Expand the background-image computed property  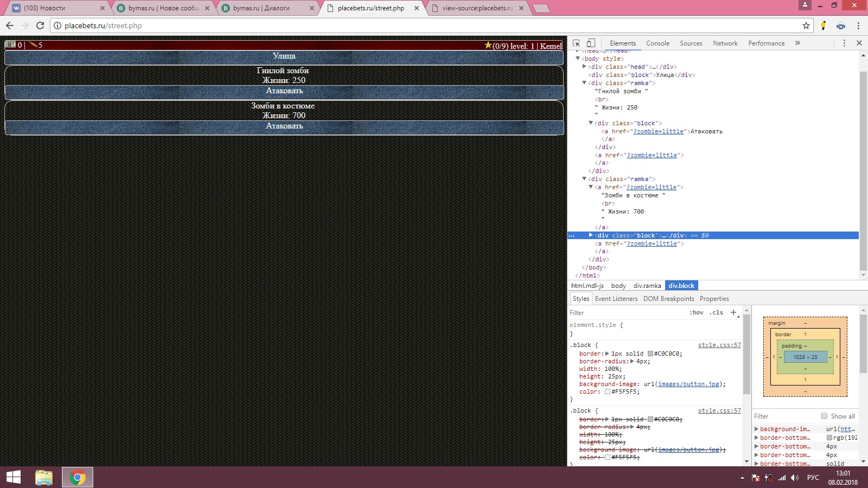(x=757, y=429)
